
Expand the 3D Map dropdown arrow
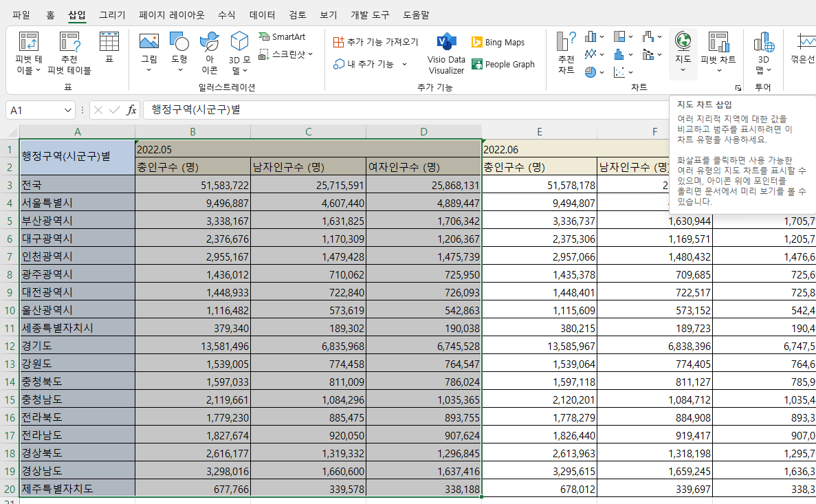769,69
